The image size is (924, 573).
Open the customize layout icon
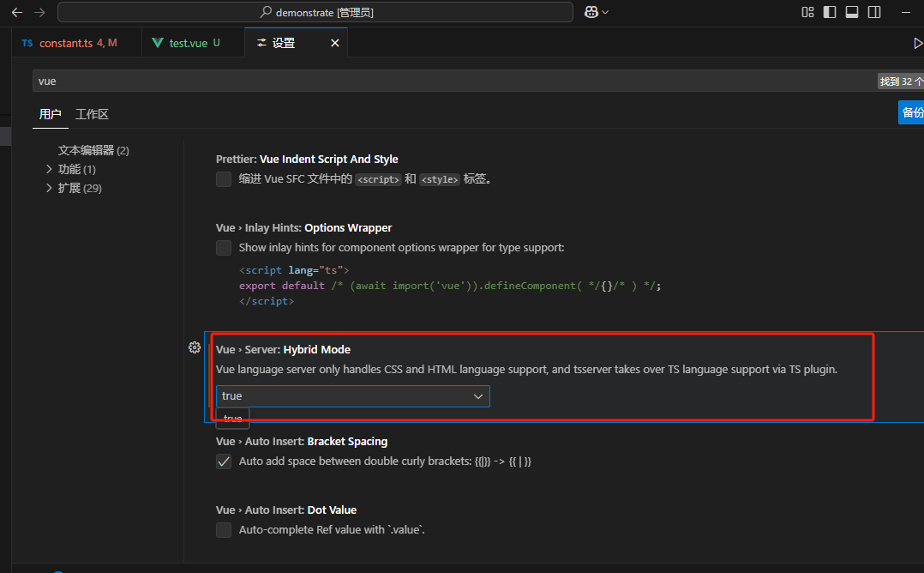807,12
